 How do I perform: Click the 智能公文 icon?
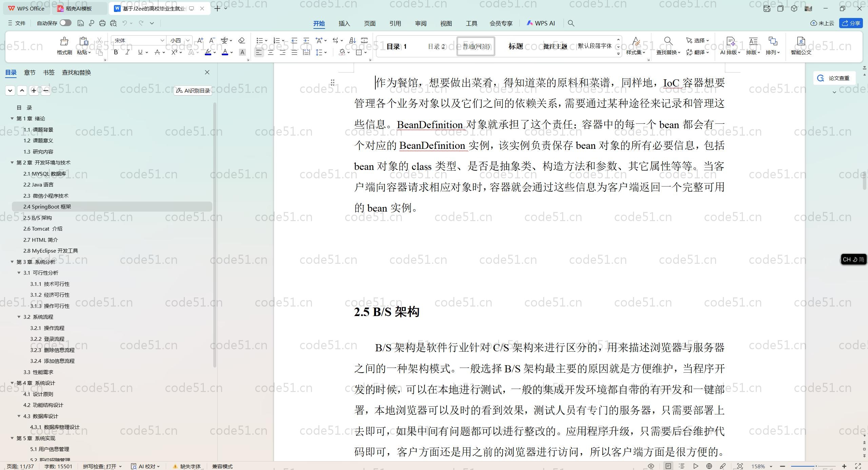point(801,42)
